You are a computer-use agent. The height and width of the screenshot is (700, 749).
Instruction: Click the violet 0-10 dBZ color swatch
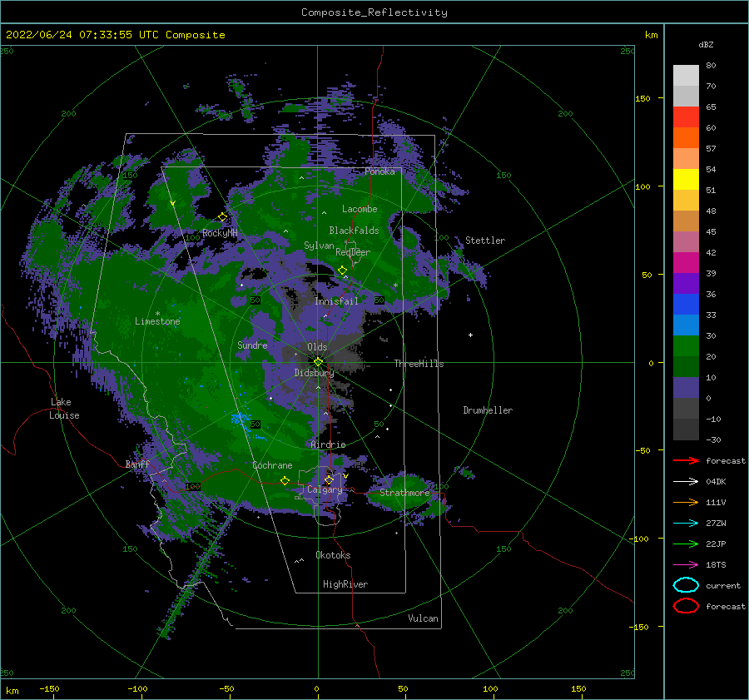click(x=686, y=387)
